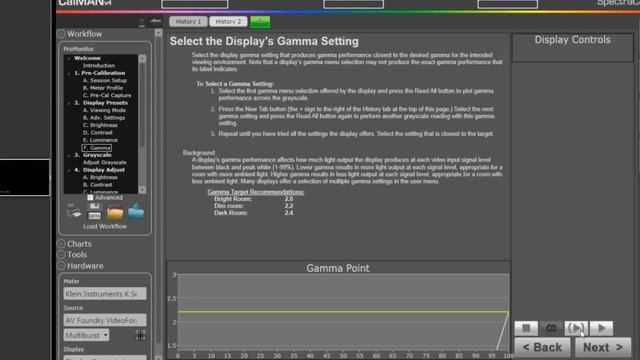Select Welcome in workflow tree
The height and width of the screenshot is (360, 640).
pyautogui.click(x=87, y=58)
